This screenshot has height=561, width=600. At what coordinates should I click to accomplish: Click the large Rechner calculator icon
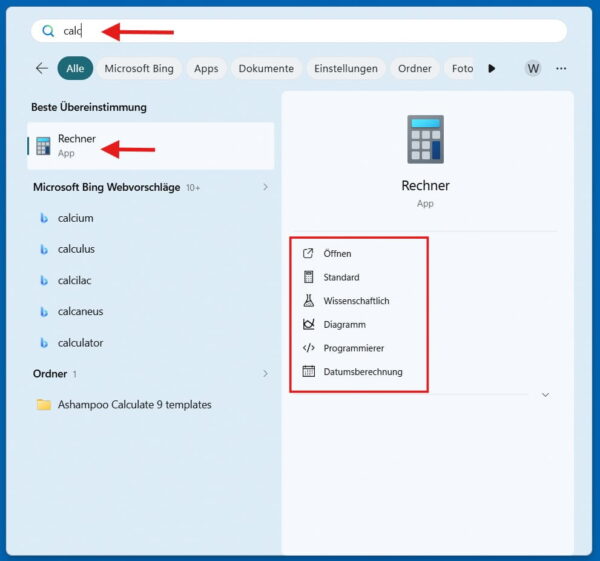pos(426,139)
